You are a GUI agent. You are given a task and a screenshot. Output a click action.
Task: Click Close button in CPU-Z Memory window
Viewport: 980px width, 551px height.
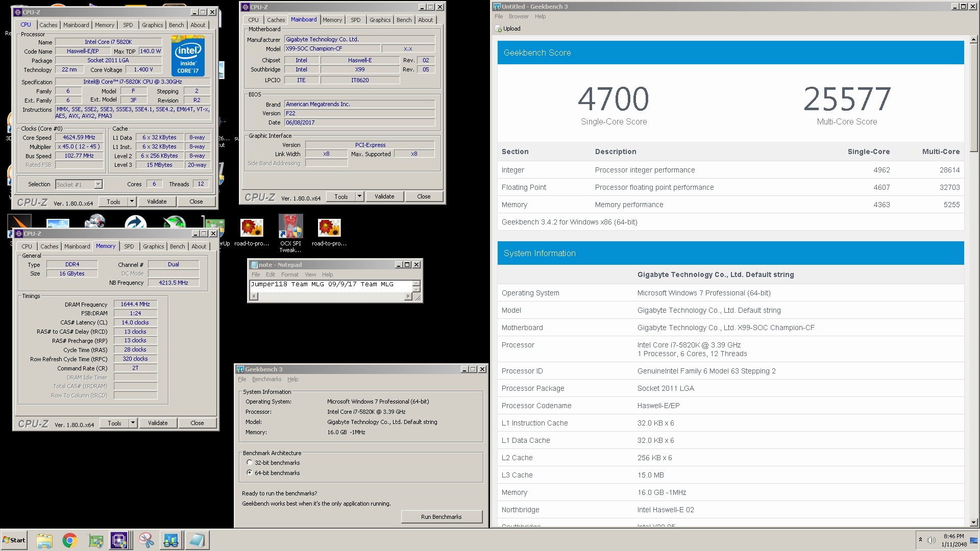(197, 423)
